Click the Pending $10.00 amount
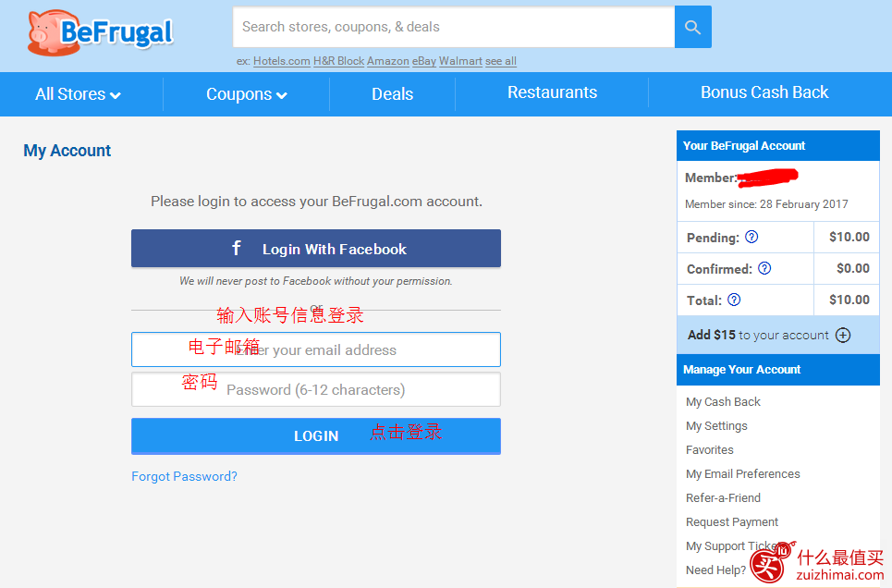 pyautogui.click(x=849, y=237)
